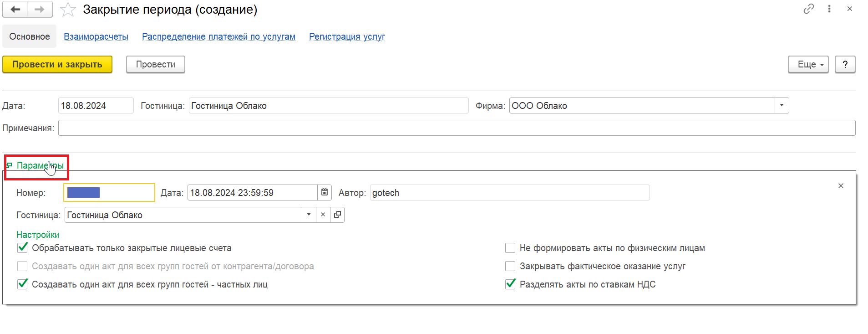868x334 pixels.
Task: Go back with the left arrow button
Action: pos(15,9)
